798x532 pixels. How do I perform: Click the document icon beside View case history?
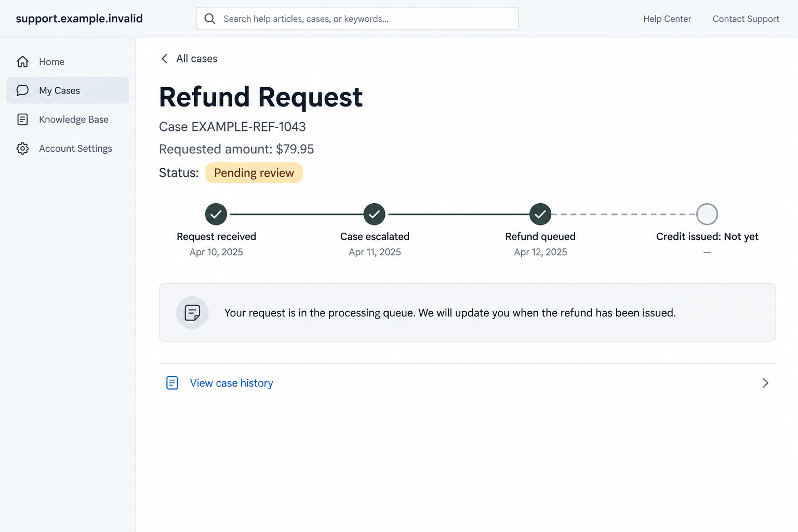[x=172, y=383]
